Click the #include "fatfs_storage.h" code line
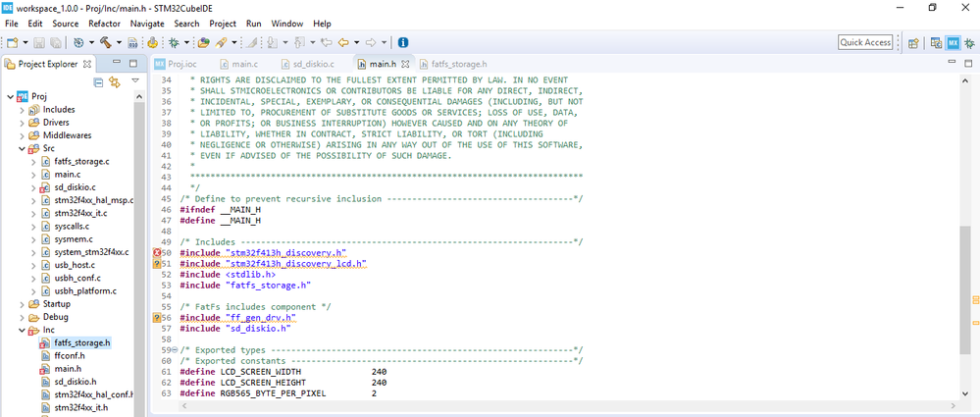Screen dimensions: 980x417 pyautogui.click(x=245, y=286)
